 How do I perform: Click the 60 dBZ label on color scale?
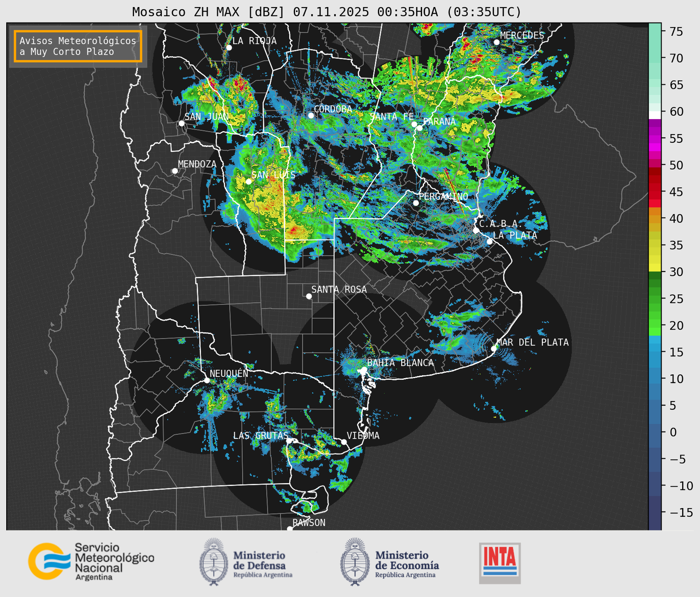(x=676, y=112)
